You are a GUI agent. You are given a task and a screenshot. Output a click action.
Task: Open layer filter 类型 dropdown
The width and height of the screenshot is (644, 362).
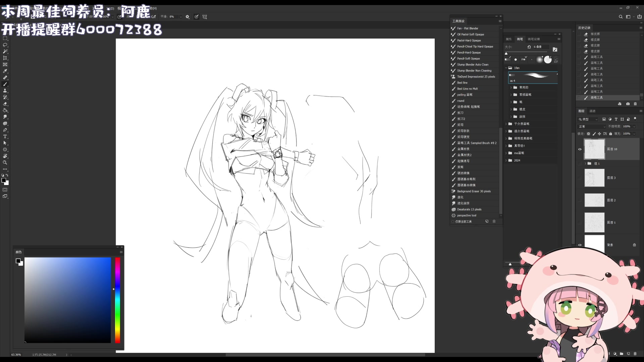pos(588,119)
